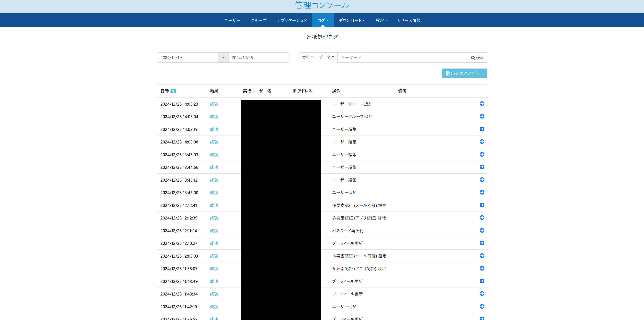Viewport: 644px width, 320px height.
Task: Open details arrow for 12:12:39 app MFA removal
Action: pos(482,217)
